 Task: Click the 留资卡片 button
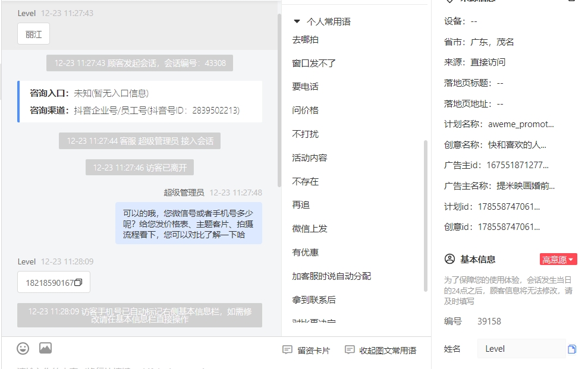(306, 350)
